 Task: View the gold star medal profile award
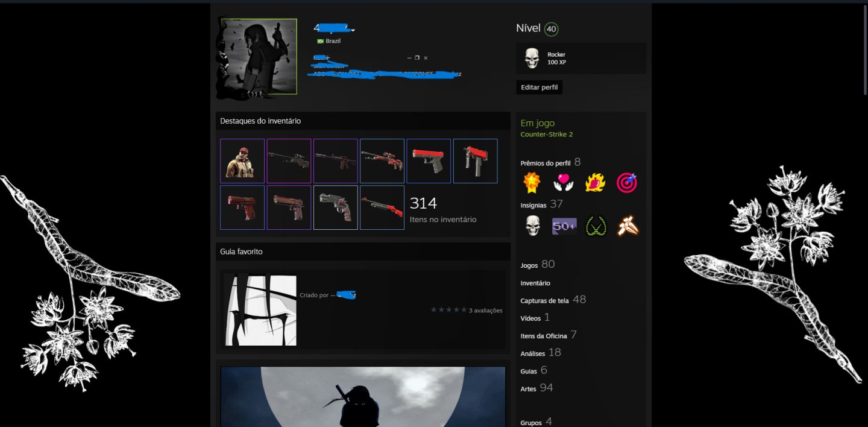click(x=532, y=183)
